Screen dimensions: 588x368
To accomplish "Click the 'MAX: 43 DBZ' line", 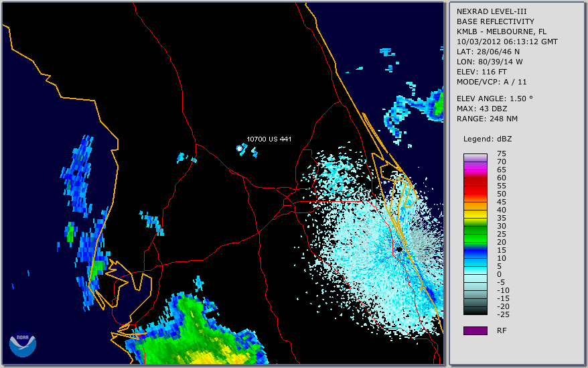I will [482, 109].
